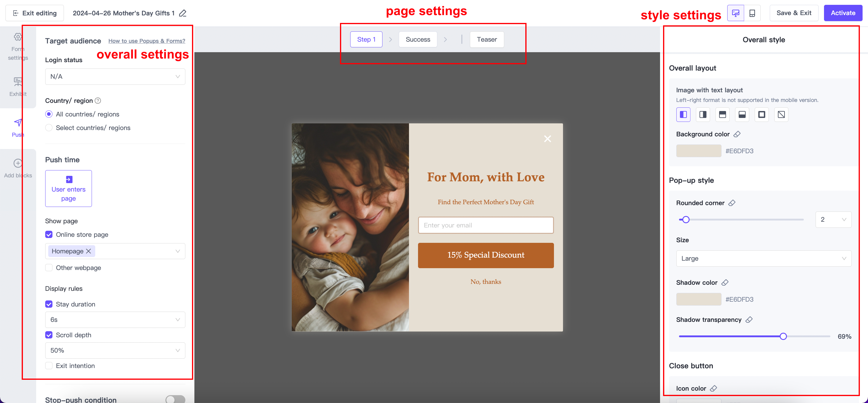868x403 pixels.
Task: Switch to mobile preview mode
Action: point(752,13)
